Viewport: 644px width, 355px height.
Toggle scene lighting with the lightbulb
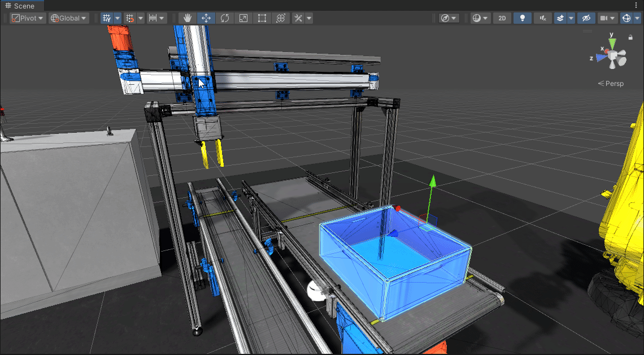[x=523, y=18]
